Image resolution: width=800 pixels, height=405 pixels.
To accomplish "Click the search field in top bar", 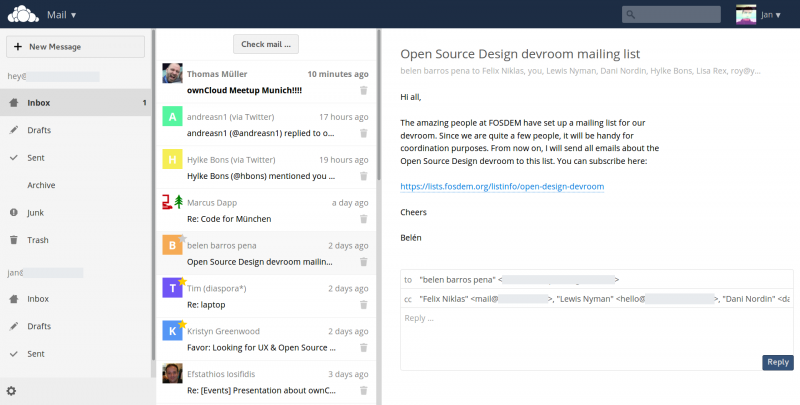I will tap(671, 14).
